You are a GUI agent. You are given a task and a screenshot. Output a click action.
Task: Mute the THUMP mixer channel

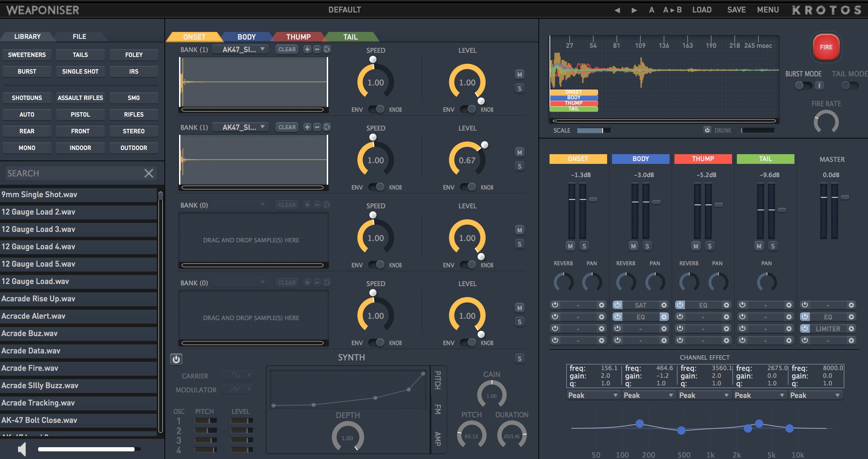(696, 246)
